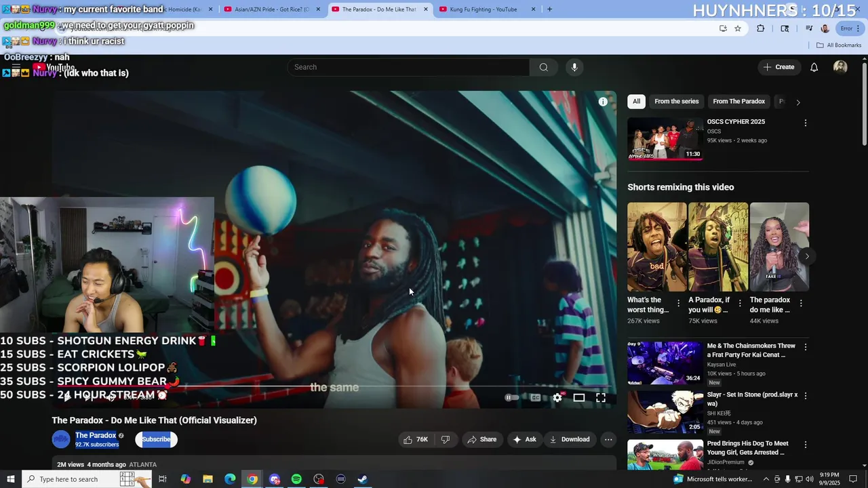Open options for 'A Paradox, if you will' short
This screenshot has height=488, width=868.
(x=740, y=303)
